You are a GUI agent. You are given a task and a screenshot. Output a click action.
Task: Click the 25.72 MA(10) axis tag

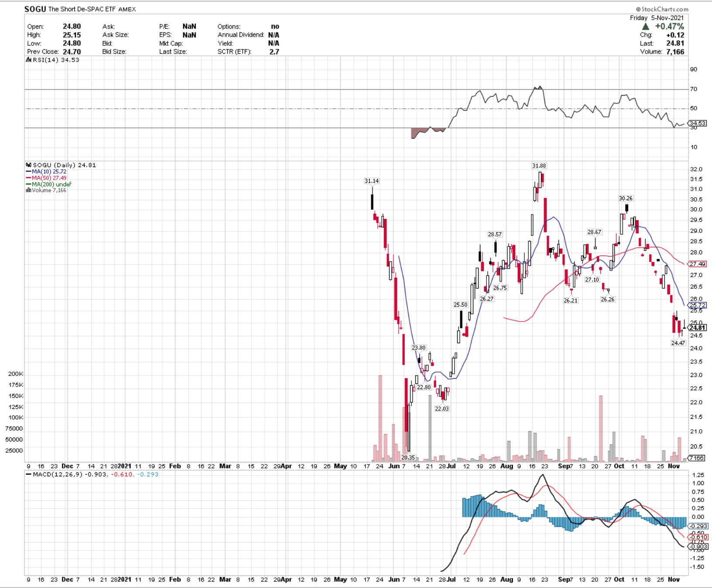[697, 305]
